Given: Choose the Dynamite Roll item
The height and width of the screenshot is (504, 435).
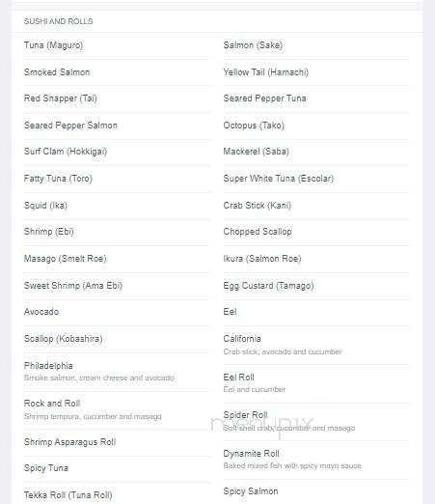Looking at the screenshot, I should point(316,460).
